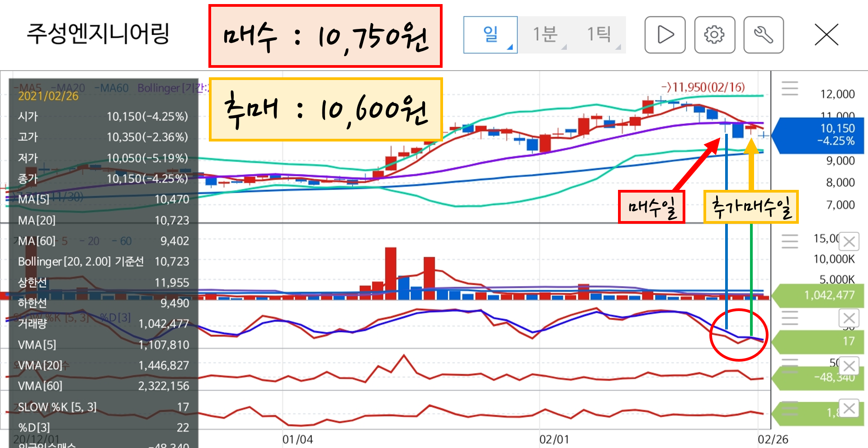Click the 10,000K volume axis label

pos(834,259)
